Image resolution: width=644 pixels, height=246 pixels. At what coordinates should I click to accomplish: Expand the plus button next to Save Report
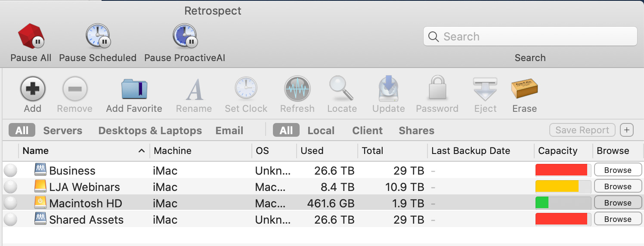627,130
